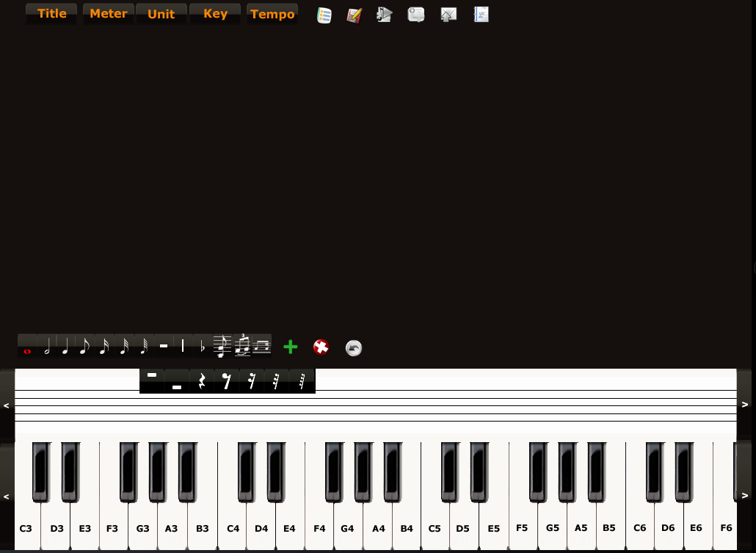The image size is (756, 553).
Task: Click the Title menu button
Action: pos(51,13)
